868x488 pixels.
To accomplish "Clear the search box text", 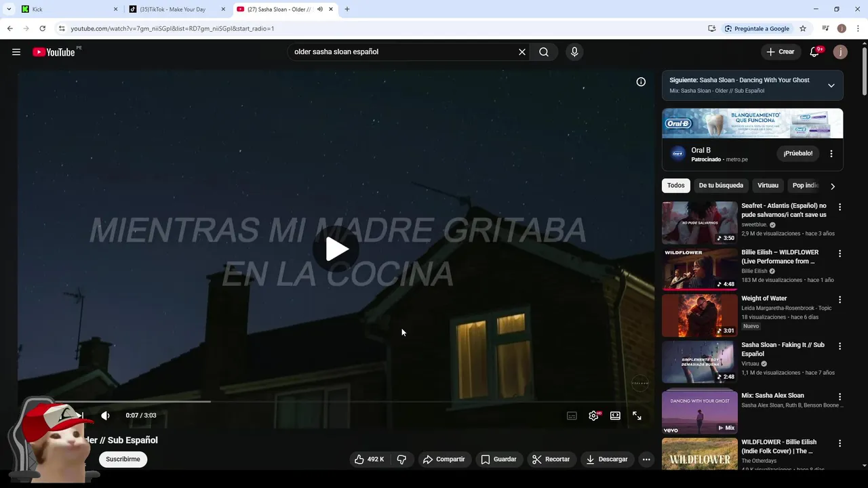I will (x=522, y=52).
